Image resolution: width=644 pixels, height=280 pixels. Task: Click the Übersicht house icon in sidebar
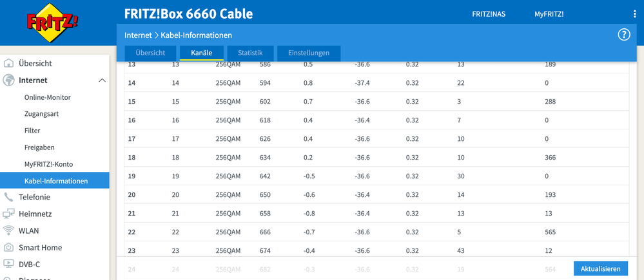pyautogui.click(x=8, y=64)
